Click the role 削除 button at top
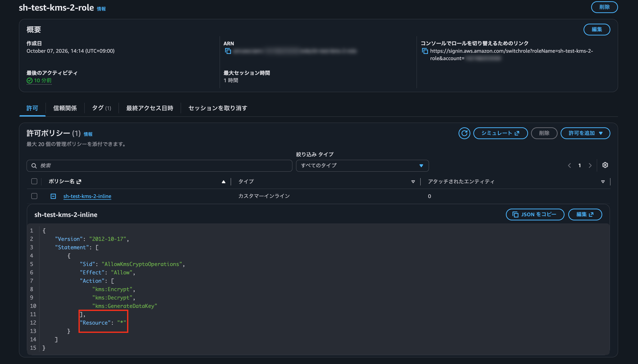This screenshot has width=638, height=364. pos(604,7)
